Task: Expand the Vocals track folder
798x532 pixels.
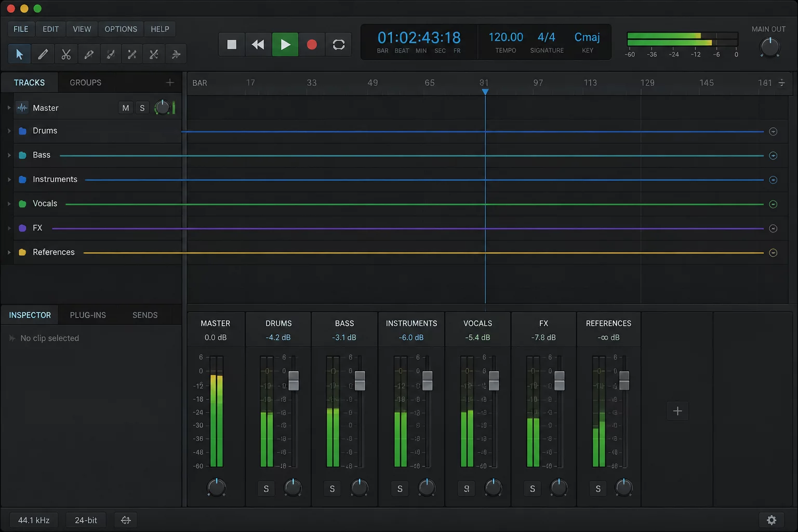Action: point(9,204)
